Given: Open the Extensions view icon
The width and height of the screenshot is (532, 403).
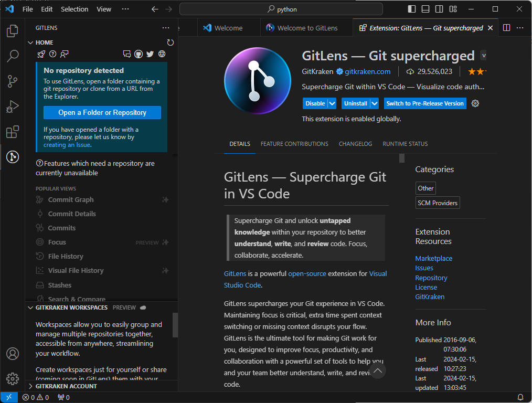Looking at the screenshot, I should coord(13,132).
